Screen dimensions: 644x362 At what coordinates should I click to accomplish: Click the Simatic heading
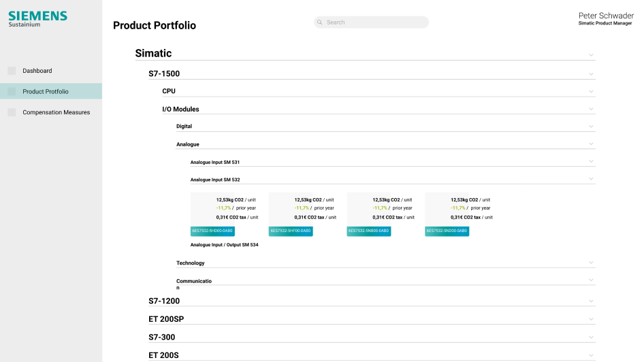[x=153, y=53]
